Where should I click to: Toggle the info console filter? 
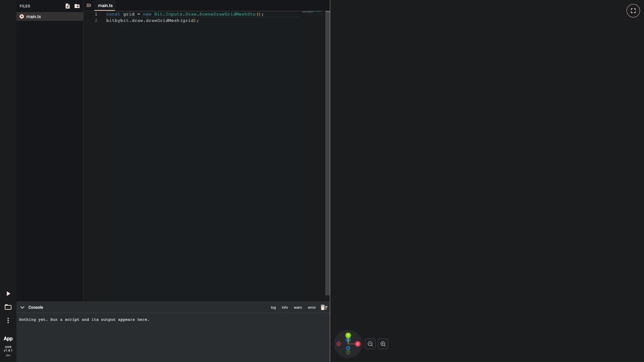[x=285, y=308]
